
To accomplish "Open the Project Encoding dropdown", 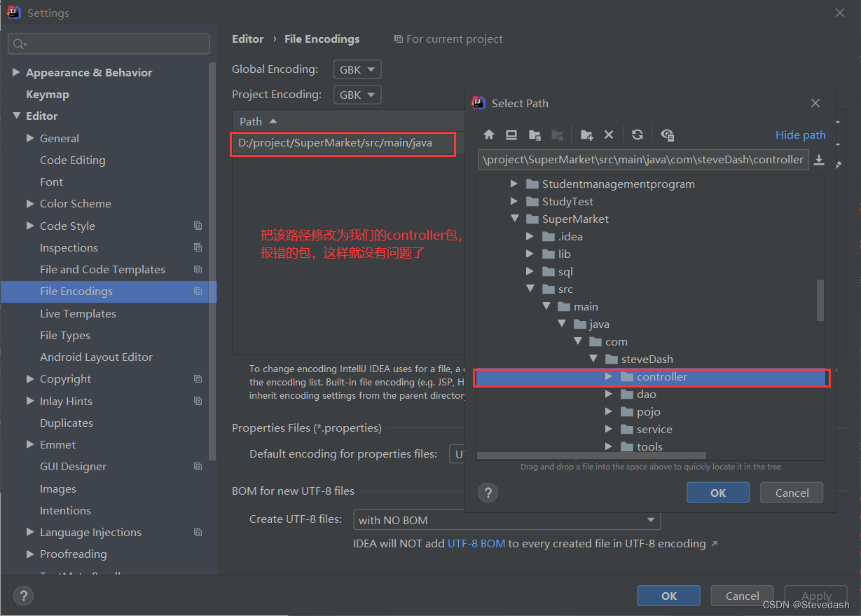I will [x=358, y=95].
